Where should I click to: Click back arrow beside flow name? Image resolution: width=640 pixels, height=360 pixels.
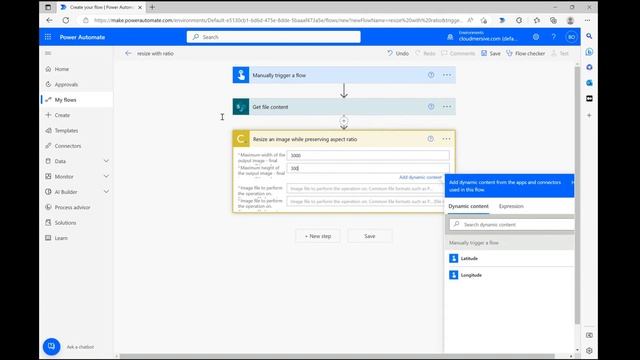click(x=128, y=53)
